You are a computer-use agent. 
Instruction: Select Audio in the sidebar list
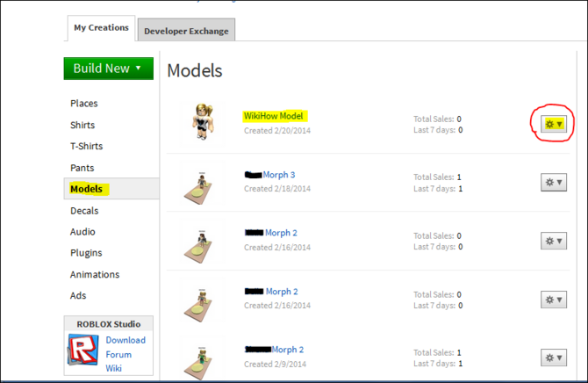82,232
